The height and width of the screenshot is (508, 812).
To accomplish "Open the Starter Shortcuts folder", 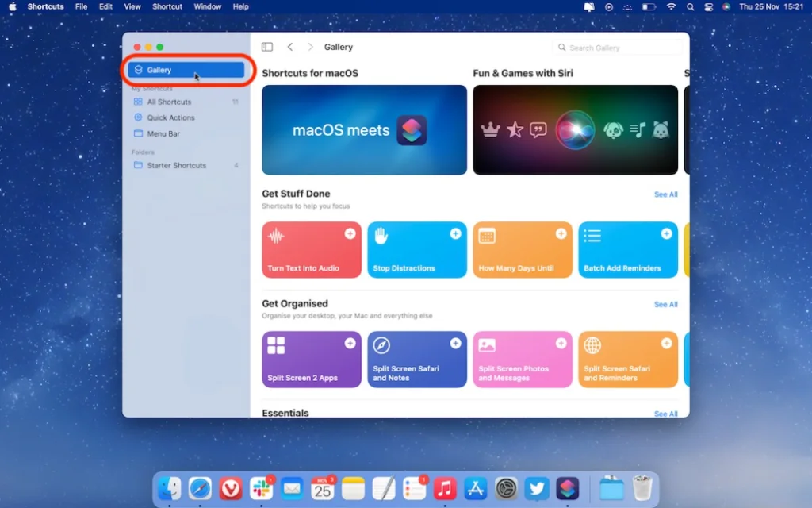I will tap(186, 165).
